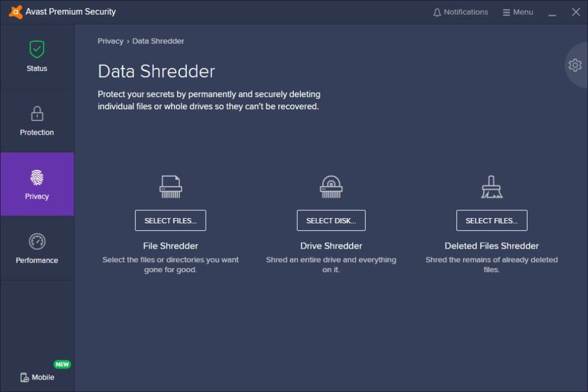Open Notifications bell
The image size is (588, 392).
click(x=460, y=12)
